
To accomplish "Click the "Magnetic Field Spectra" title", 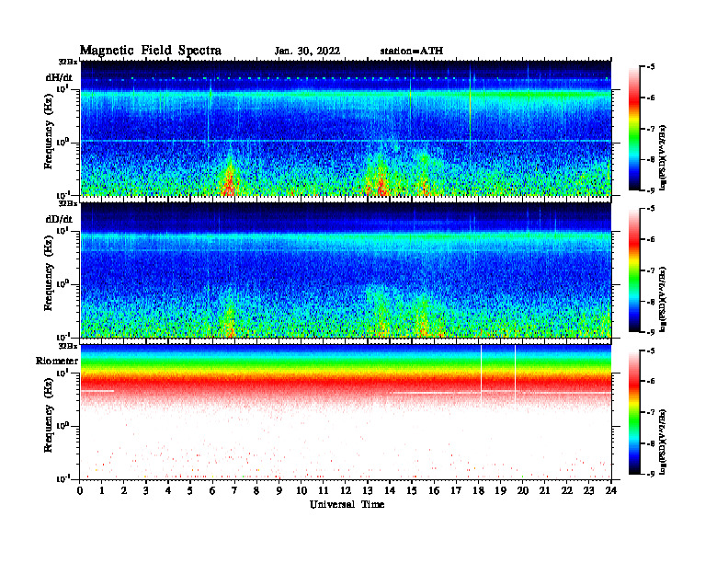I will click(x=151, y=51).
